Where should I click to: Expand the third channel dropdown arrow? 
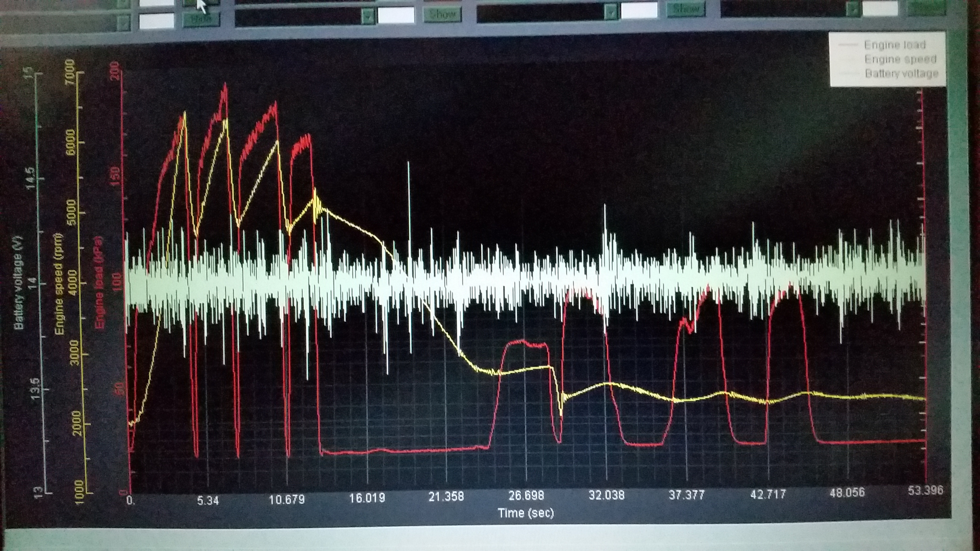611,11
